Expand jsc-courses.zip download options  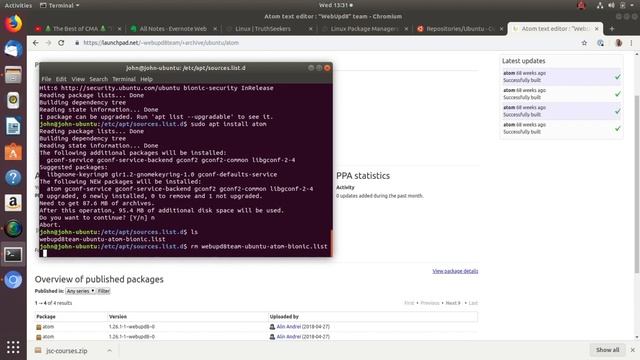click(109, 351)
